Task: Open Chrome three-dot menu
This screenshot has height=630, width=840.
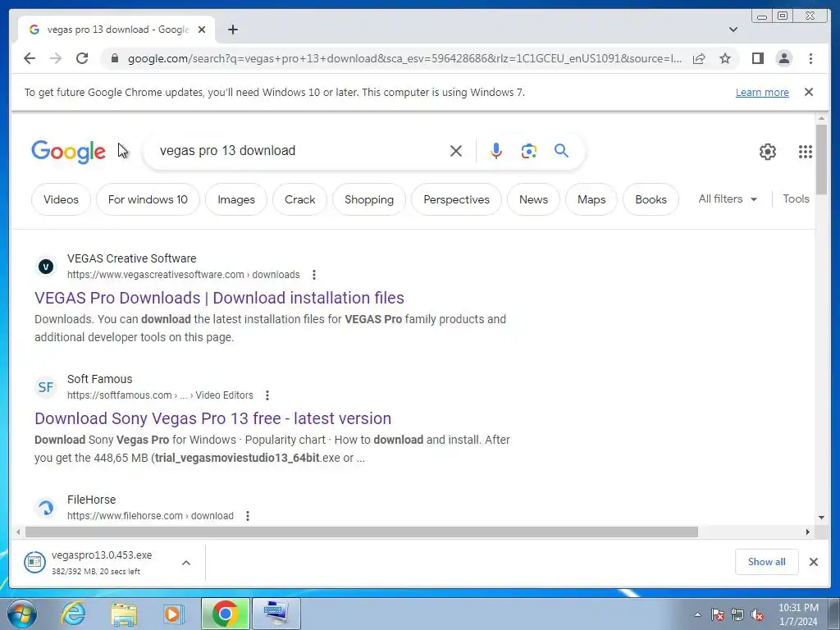Action: click(810, 58)
